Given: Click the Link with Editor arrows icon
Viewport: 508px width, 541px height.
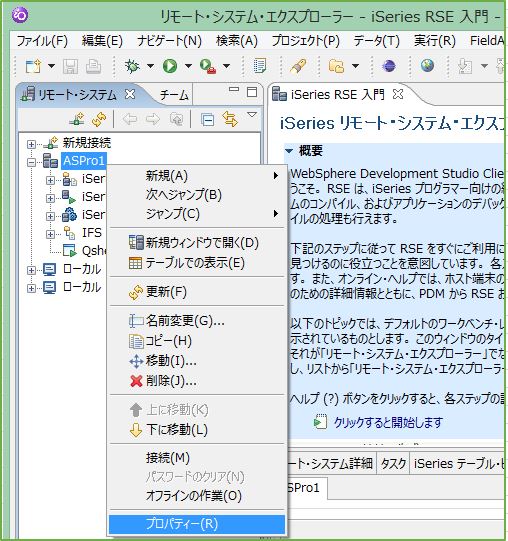Looking at the screenshot, I should pos(230,119).
